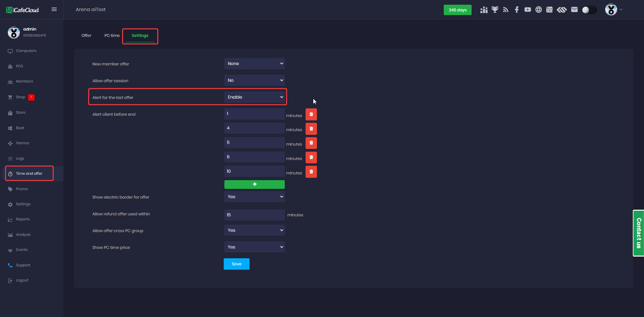Open the mail envelope icon

(575, 10)
